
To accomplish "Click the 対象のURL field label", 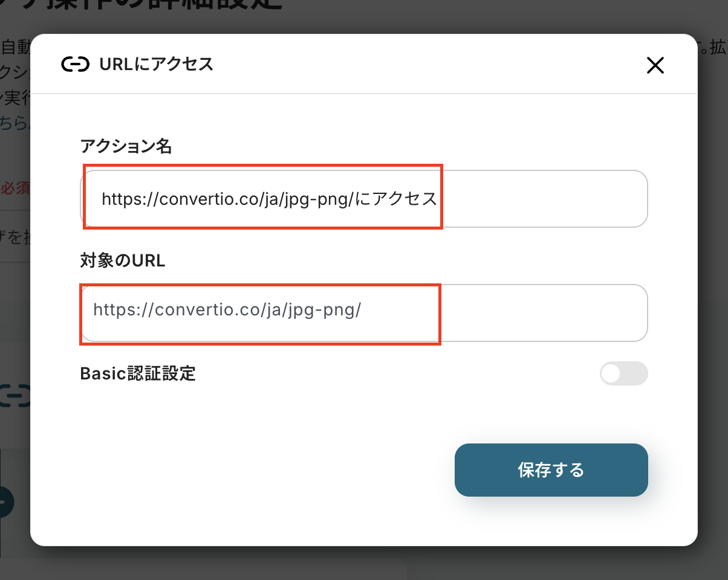I will point(123,260).
